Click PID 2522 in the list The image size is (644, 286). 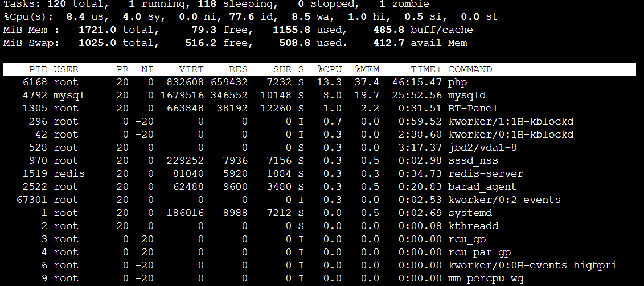point(35,186)
